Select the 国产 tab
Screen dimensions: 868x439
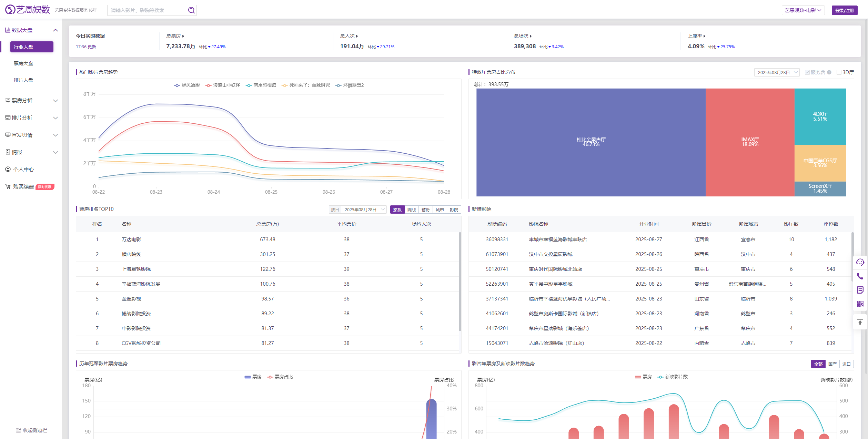point(832,364)
